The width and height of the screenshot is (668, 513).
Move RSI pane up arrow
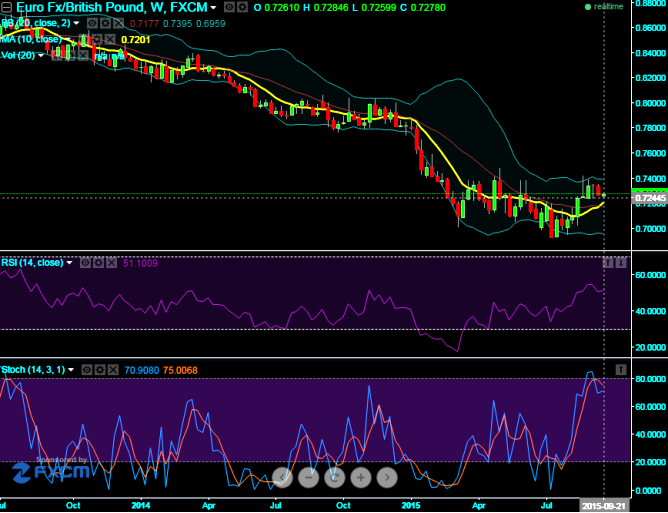pyautogui.click(x=608, y=263)
